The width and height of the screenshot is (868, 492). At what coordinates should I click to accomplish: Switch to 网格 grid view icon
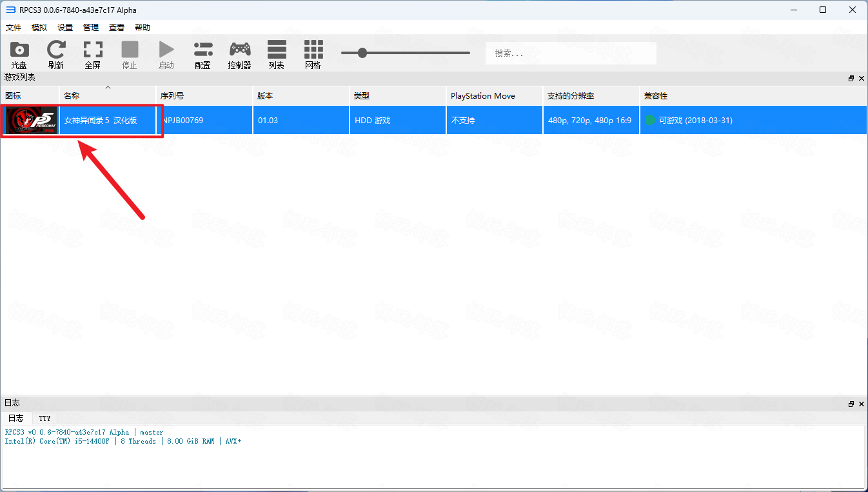point(313,50)
